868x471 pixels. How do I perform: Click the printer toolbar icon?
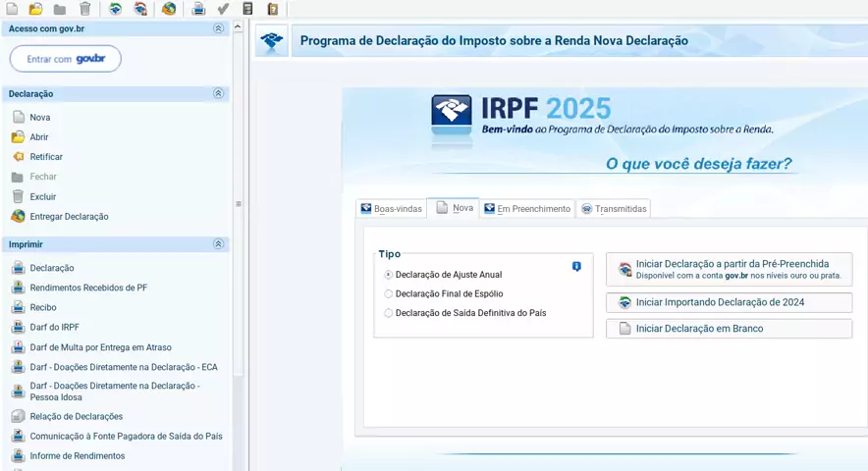198,8
